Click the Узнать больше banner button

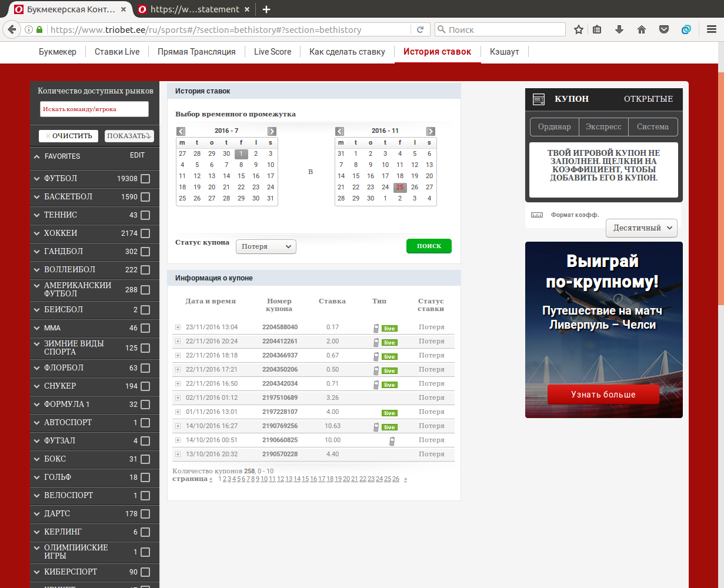[603, 395]
